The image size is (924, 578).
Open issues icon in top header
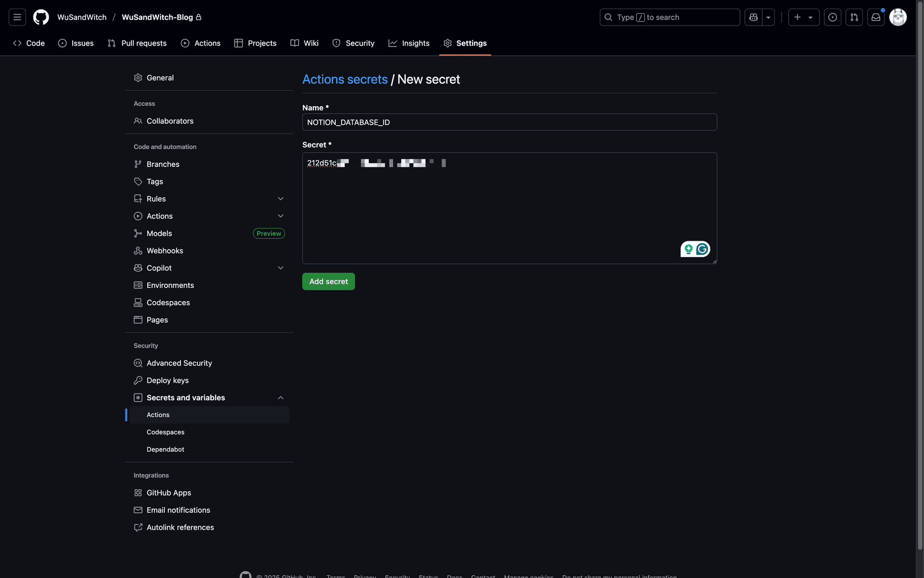833,17
